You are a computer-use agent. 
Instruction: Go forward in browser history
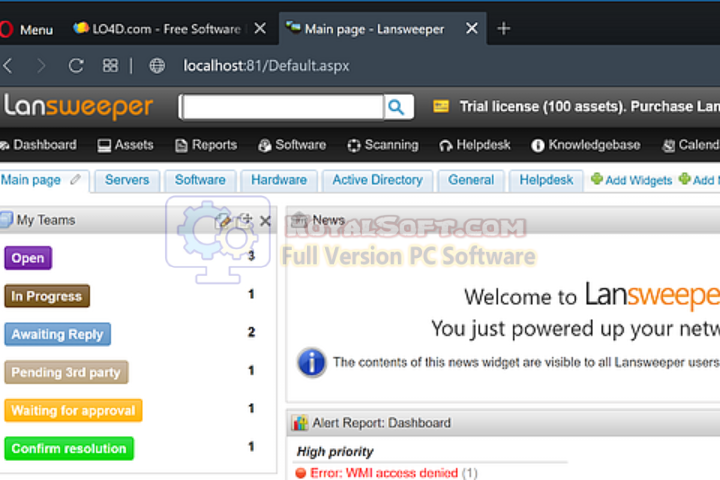41,66
